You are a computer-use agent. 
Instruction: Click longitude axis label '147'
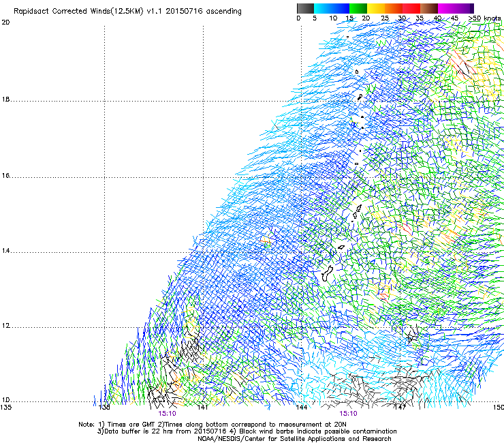400,408
